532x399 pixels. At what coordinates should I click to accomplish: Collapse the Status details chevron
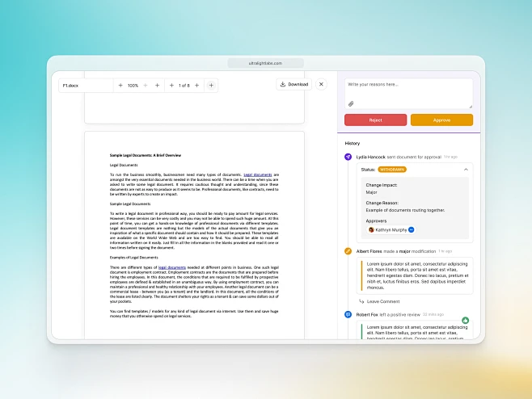point(466,170)
